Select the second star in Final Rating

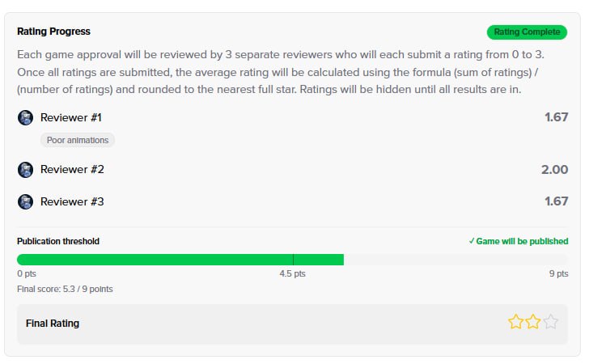[533, 322]
